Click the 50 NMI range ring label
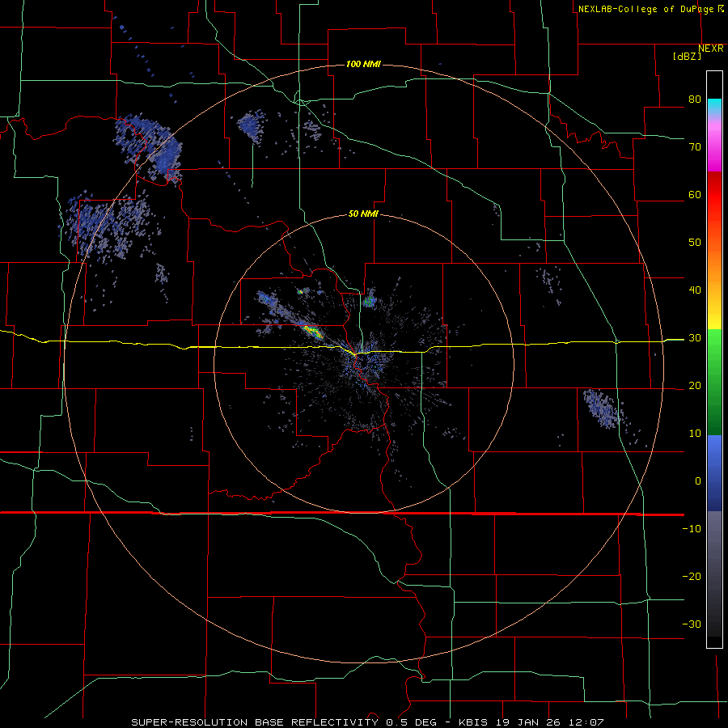 point(363,214)
